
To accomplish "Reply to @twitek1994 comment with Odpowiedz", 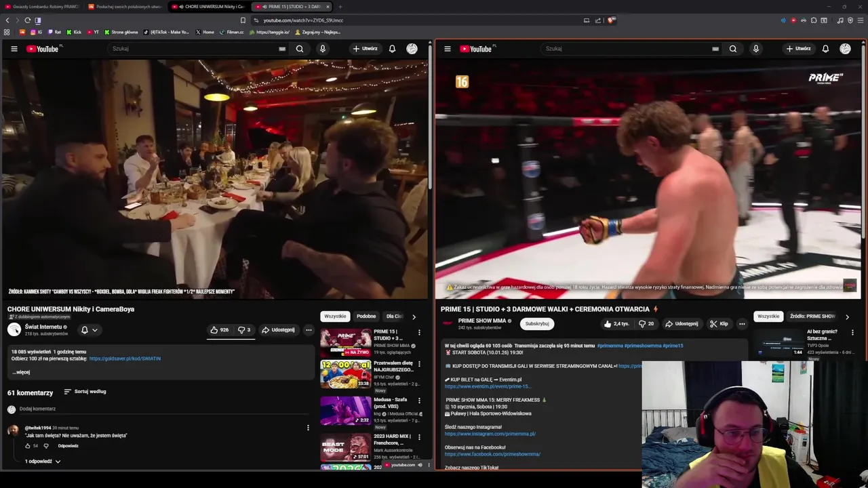I will 68,446.
